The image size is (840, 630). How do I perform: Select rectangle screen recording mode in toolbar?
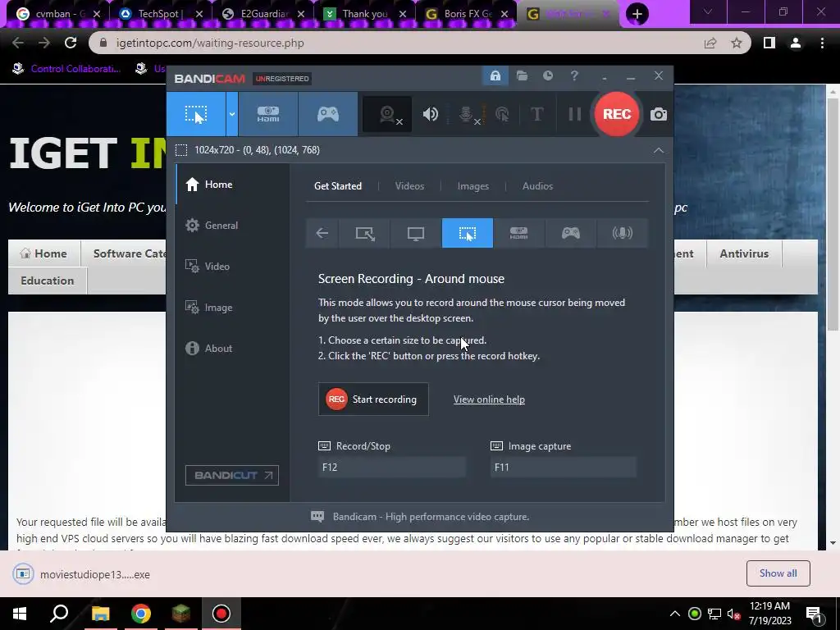[x=196, y=114]
